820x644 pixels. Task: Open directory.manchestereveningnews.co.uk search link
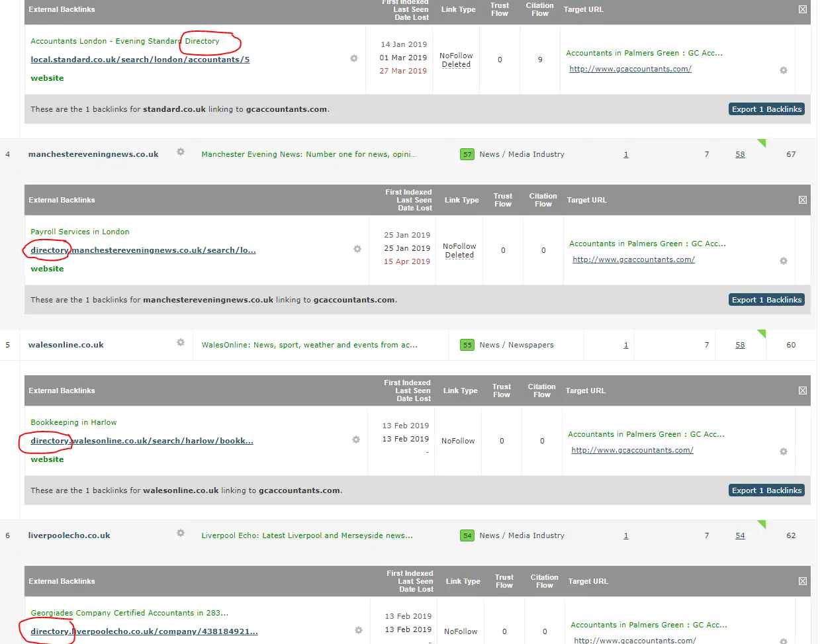143,250
